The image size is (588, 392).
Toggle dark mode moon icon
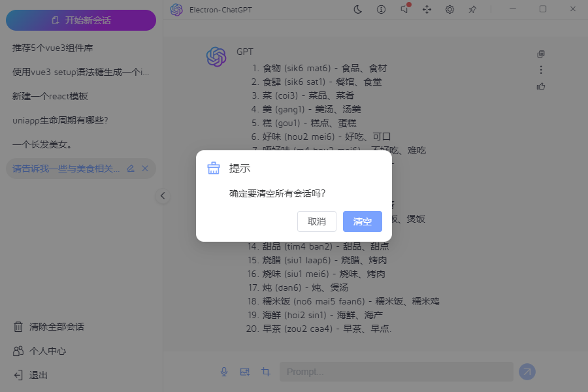(x=358, y=10)
